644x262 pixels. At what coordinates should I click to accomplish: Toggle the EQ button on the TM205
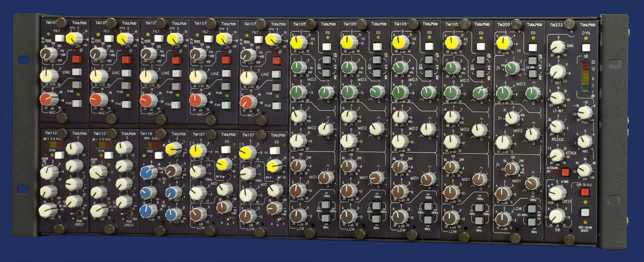point(532,47)
